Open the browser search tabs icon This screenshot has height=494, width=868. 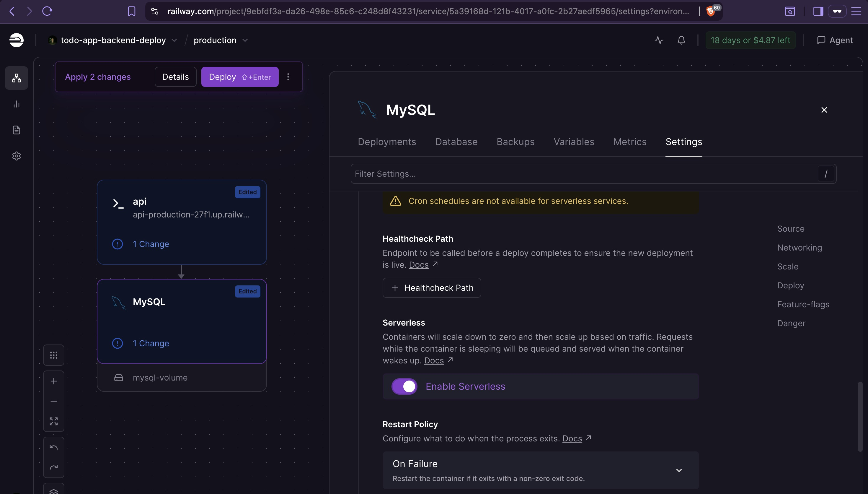(x=790, y=11)
